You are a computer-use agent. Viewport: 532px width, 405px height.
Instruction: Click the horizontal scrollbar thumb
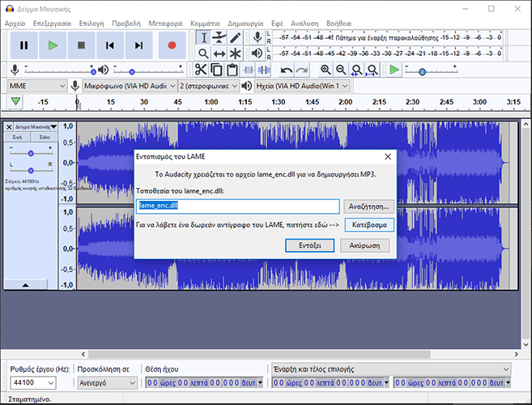(259, 354)
